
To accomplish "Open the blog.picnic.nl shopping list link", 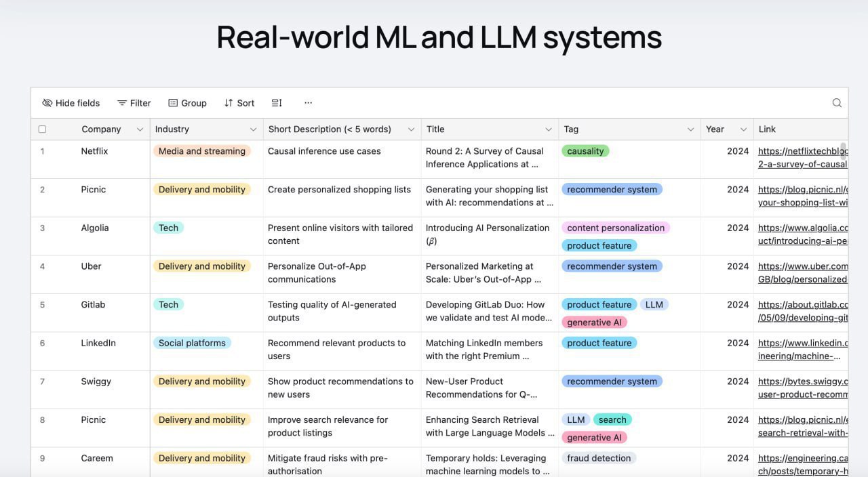I will [x=803, y=196].
